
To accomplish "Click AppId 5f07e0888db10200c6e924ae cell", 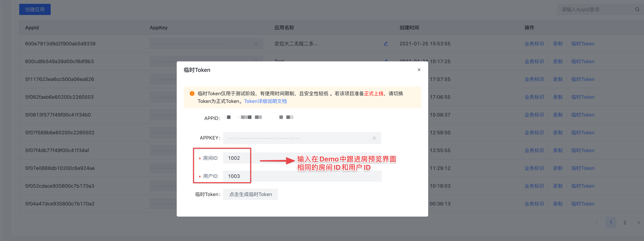I will point(60,168).
